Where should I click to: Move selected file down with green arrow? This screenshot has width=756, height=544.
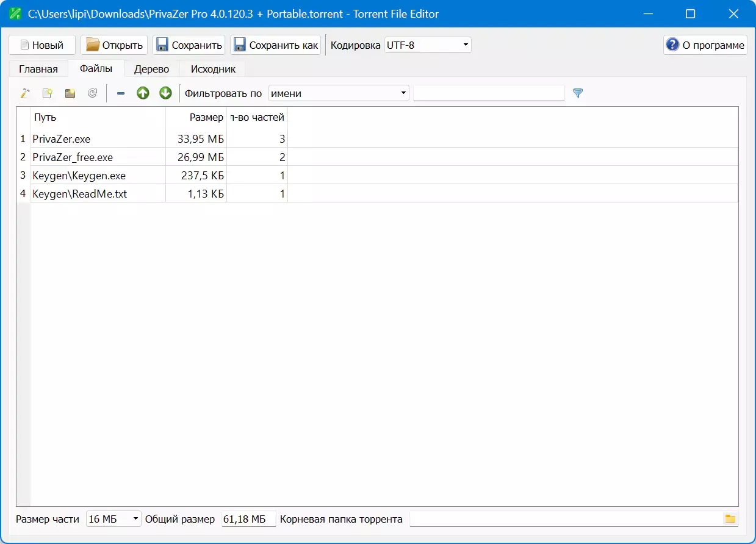tap(165, 93)
